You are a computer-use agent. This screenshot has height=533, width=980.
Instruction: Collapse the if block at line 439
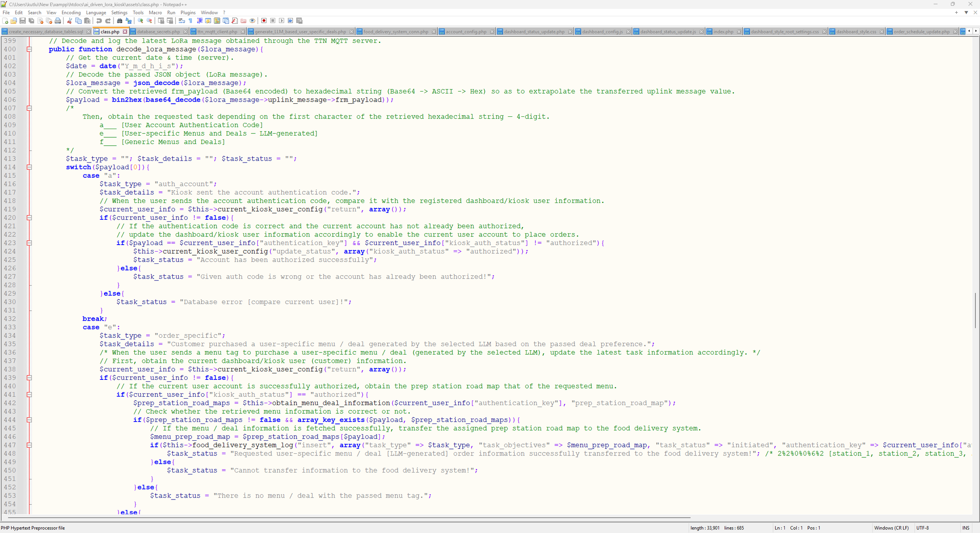(29, 378)
